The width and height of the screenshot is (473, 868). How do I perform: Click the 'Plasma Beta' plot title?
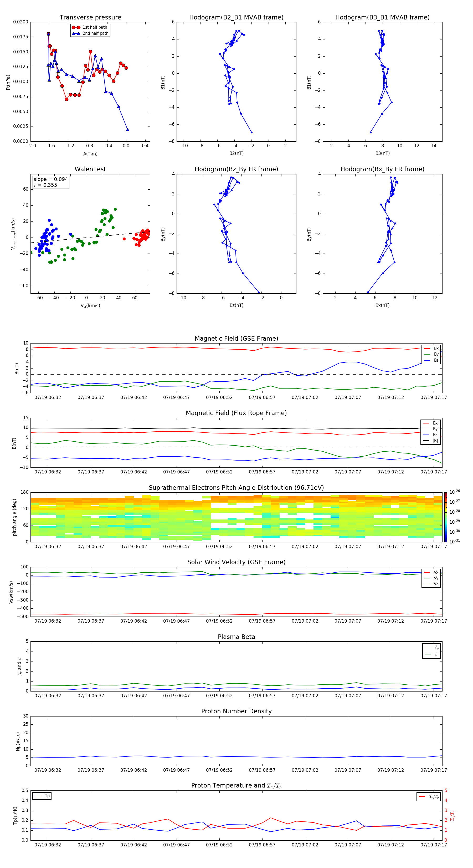pos(236,637)
